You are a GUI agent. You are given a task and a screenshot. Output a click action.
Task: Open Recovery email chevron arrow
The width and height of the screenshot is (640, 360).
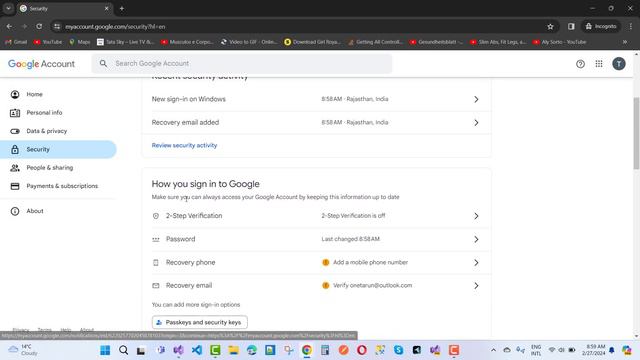click(476, 286)
